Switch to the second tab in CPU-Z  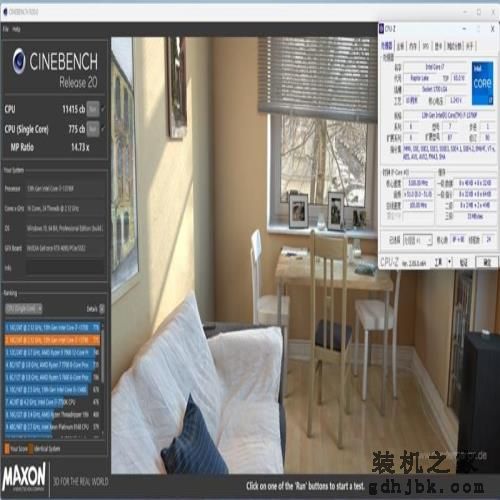[x=400, y=46]
